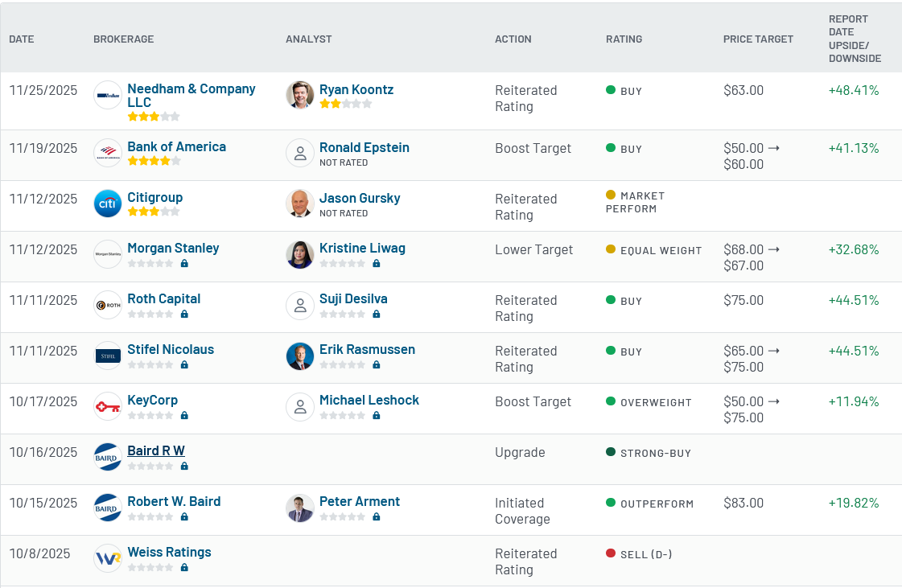
Task: Click the lock icon under Morgan Stanley
Action: 184,264
